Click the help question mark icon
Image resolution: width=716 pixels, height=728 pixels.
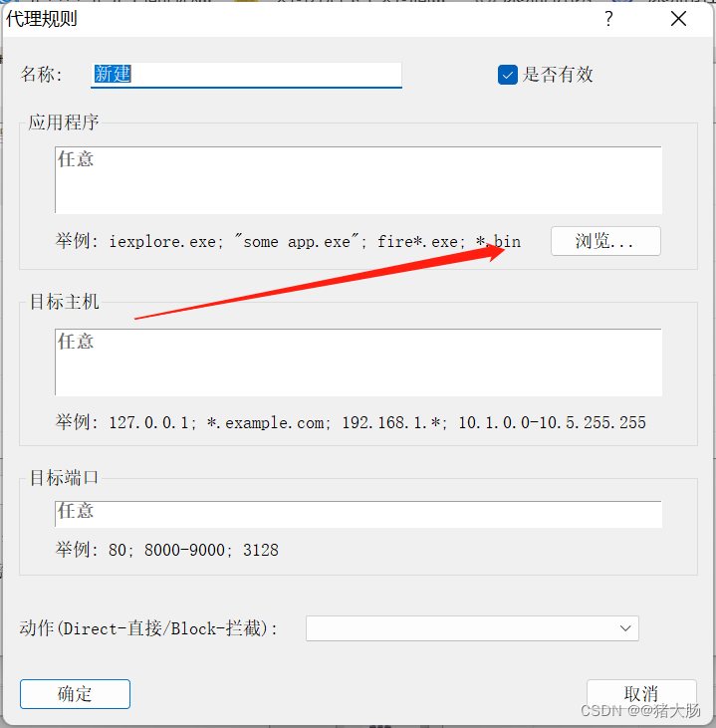point(608,19)
